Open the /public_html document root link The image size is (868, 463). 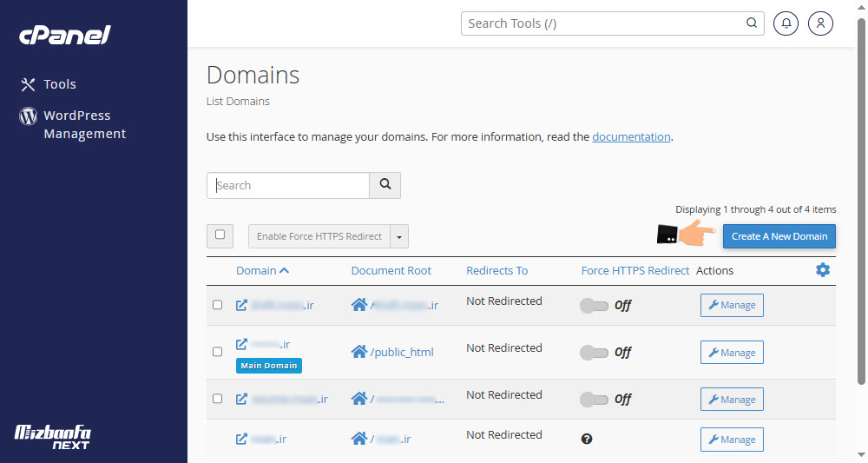[x=402, y=352]
